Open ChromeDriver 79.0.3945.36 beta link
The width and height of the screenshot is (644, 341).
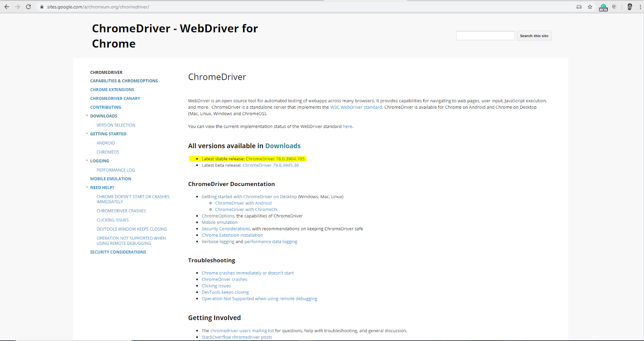pos(270,165)
